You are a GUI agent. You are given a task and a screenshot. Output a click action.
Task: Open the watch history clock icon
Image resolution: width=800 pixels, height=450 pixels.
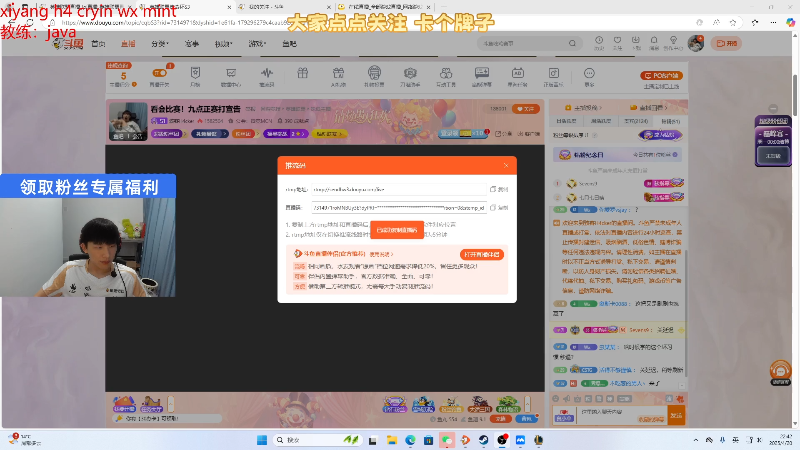tap(599, 42)
